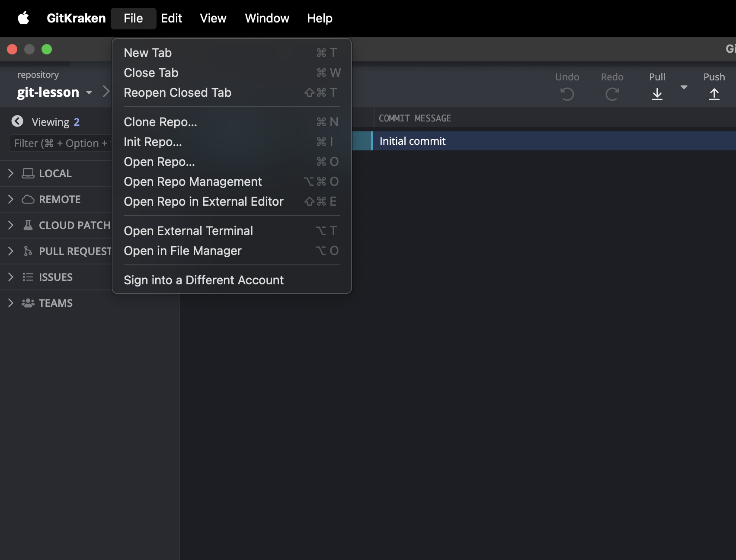Image resolution: width=736 pixels, height=560 pixels.
Task: Click the Apple menu icon
Action: click(x=23, y=18)
